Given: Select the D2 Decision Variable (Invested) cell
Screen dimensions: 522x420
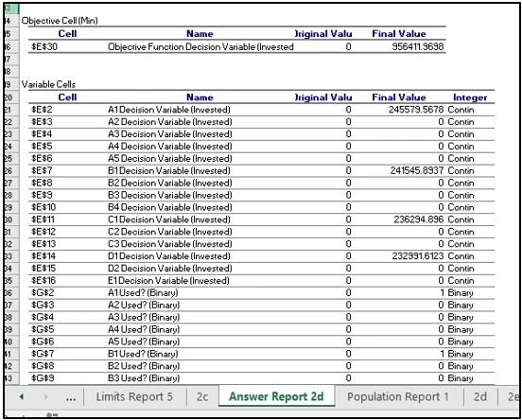Looking at the screenshot, I should click(170, 268).
